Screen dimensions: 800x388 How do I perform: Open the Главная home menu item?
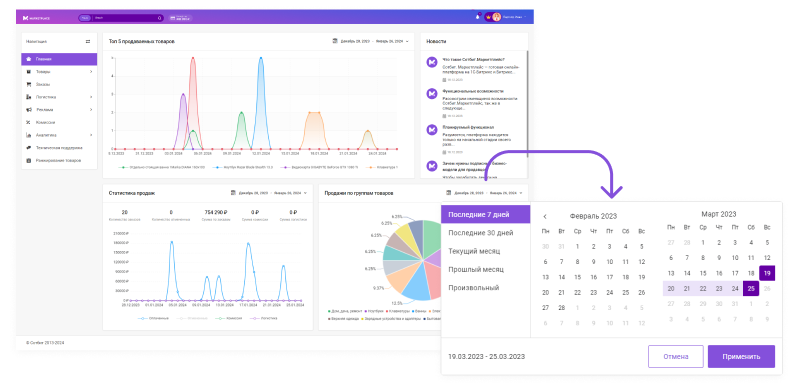point(59,59)
